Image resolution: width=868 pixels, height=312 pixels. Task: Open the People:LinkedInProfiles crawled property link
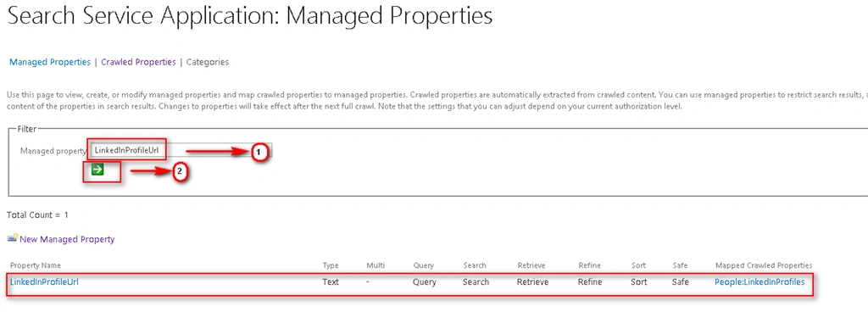point(759,282)
